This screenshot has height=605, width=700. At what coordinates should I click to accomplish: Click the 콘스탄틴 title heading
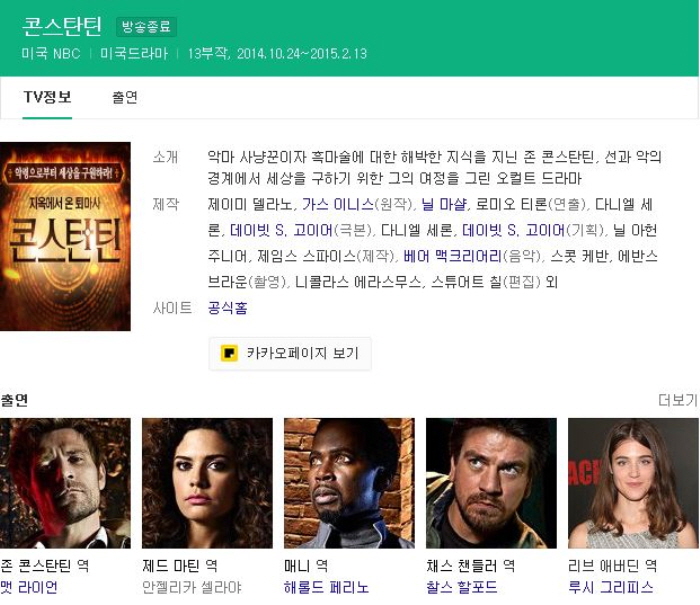62,26
